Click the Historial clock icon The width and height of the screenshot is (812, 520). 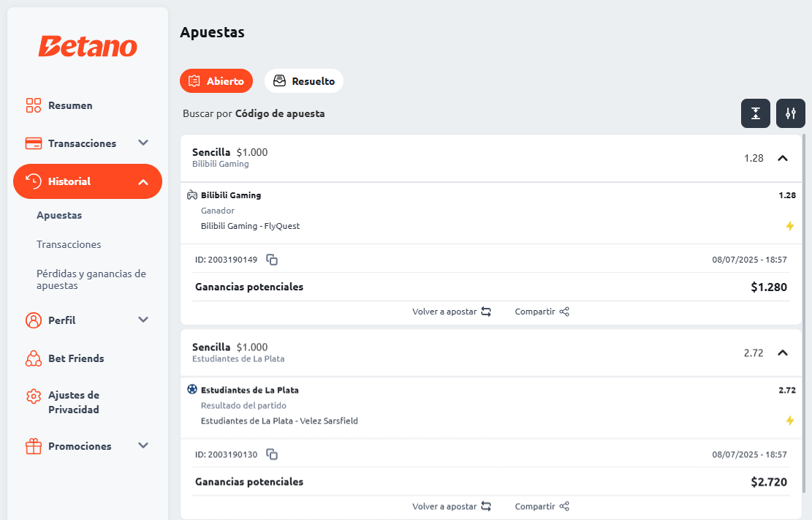click(x=34, y=181)
